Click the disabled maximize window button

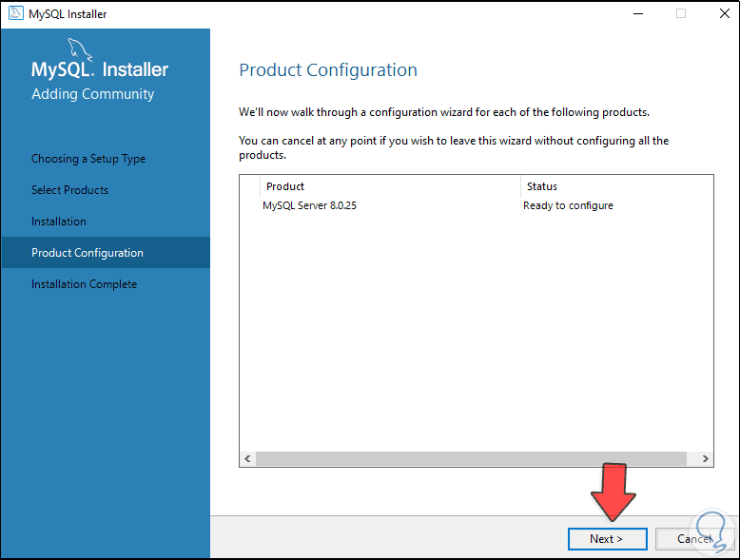[681, 13]
